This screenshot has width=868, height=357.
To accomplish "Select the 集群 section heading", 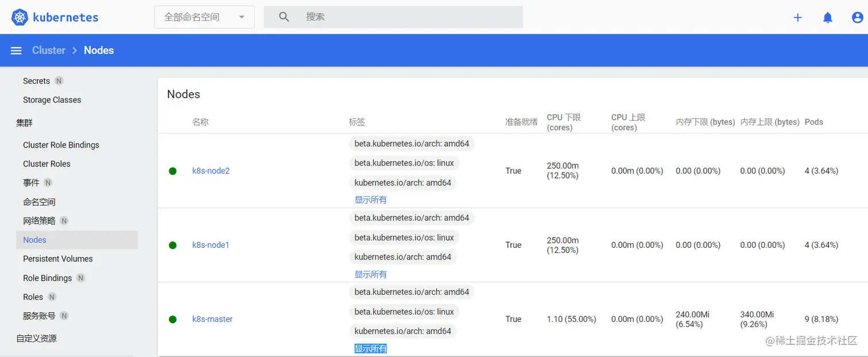I will click(x=25, y=123).
